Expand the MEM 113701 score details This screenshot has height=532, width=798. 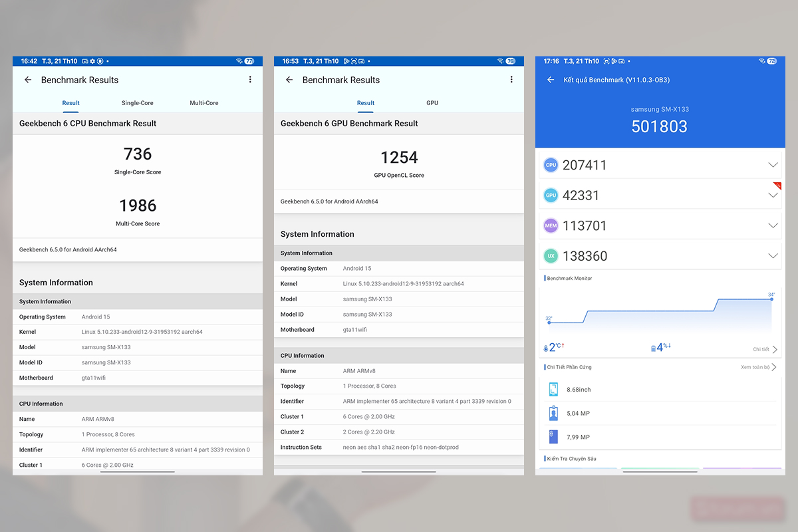coord(773,225)
